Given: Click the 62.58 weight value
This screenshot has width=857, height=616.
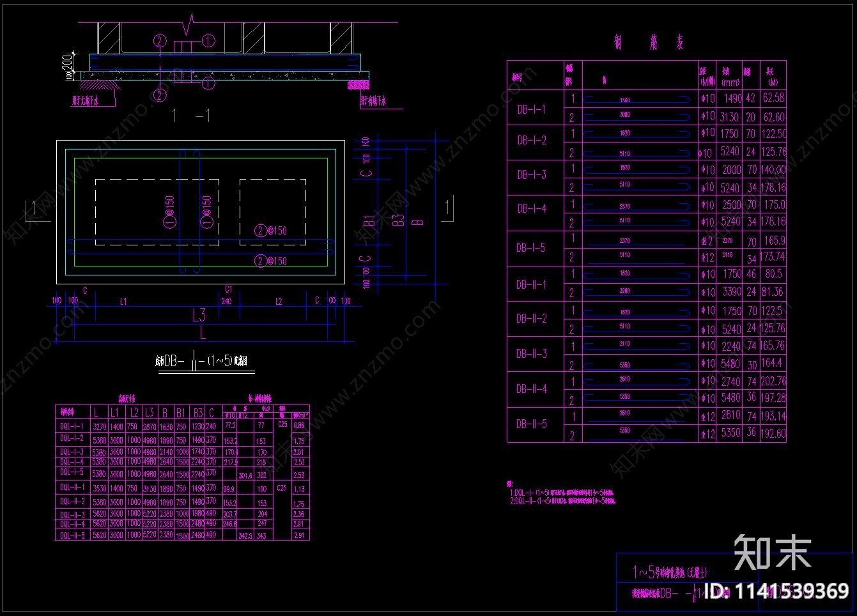Looking at the screenshot, I should point(773,98).
